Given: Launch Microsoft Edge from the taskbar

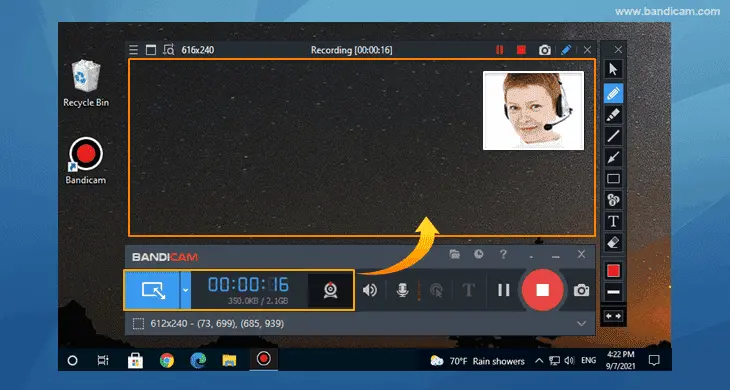Looking at the screenshot, I should (x=198, y=360).
